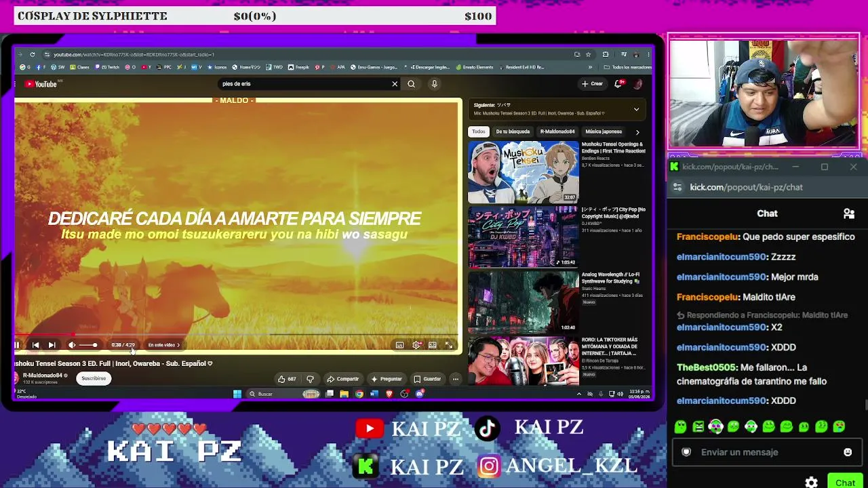Image resolution: width=868 pixels, height=488 pixels.
Task: Open the YouTube player settings gear
Action: pos(416,345)
